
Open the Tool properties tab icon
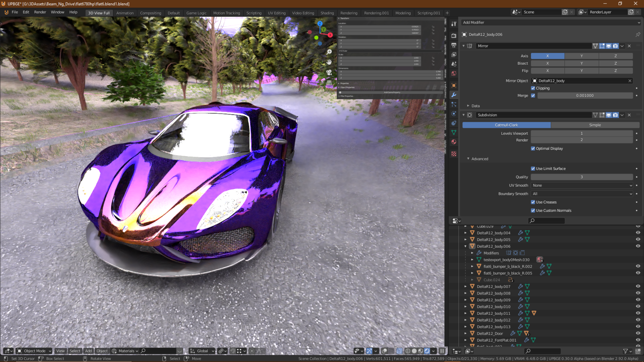(x=454, y=24)
